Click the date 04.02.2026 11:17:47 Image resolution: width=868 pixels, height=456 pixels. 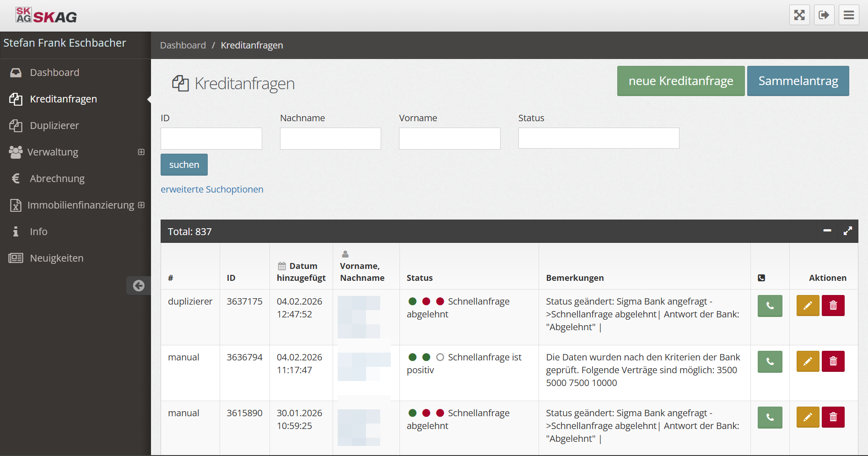click(299, 364)
